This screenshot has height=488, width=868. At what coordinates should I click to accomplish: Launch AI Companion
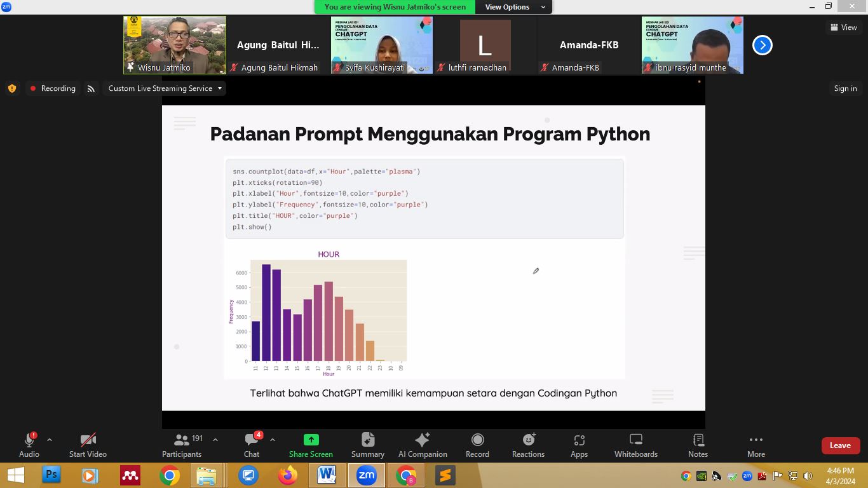423,445
